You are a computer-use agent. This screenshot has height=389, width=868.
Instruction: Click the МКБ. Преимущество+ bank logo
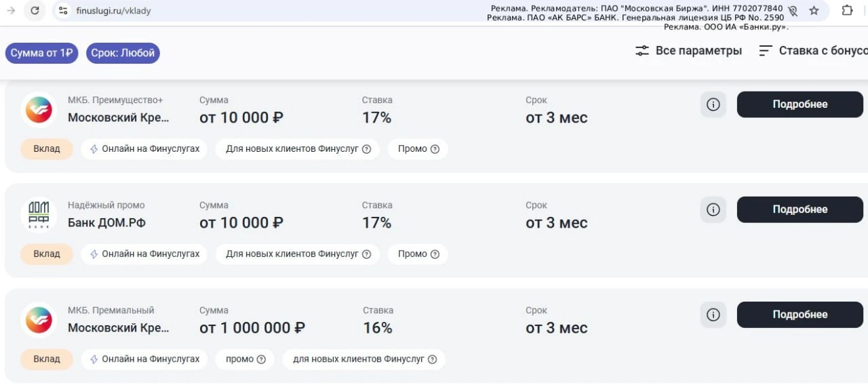pyautogui.click(x=39, y=109)
